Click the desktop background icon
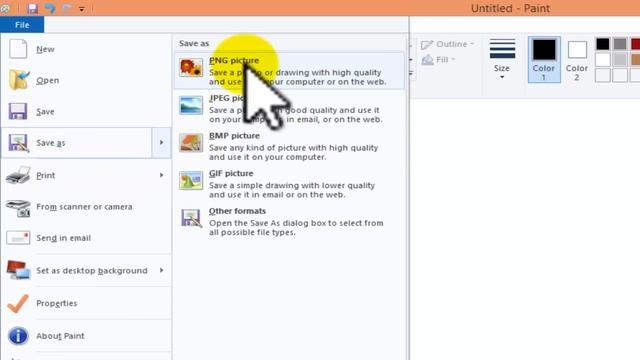The image size is (640, 360). [x=18, y=270]
